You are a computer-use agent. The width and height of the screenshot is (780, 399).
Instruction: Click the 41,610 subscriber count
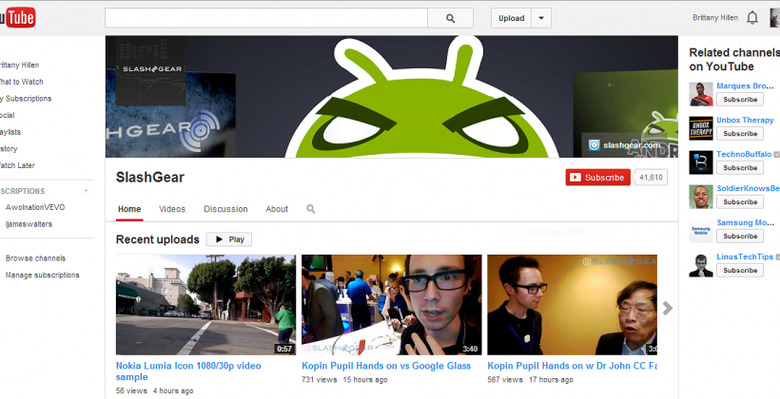point(651,177)
